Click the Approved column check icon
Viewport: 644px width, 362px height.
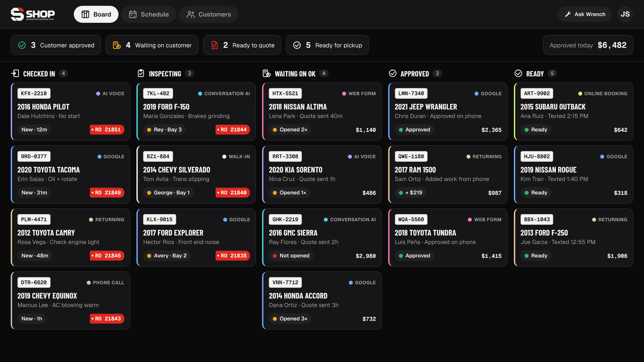(x=392, y=73)
